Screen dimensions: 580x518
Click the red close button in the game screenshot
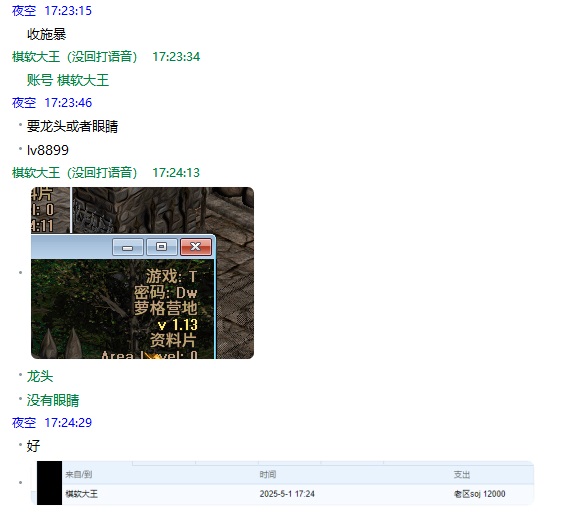click(x=196, y=247)
